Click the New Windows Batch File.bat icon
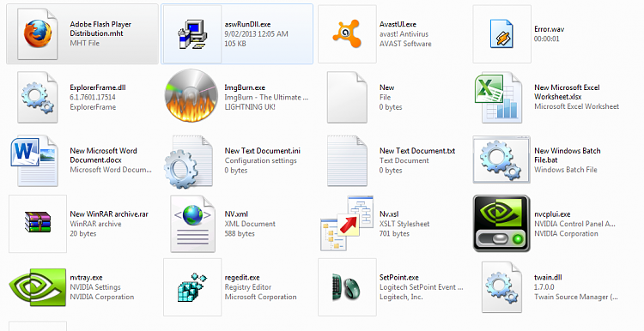The width and height of the screenshot is (644, 331). tap(501, 159)
